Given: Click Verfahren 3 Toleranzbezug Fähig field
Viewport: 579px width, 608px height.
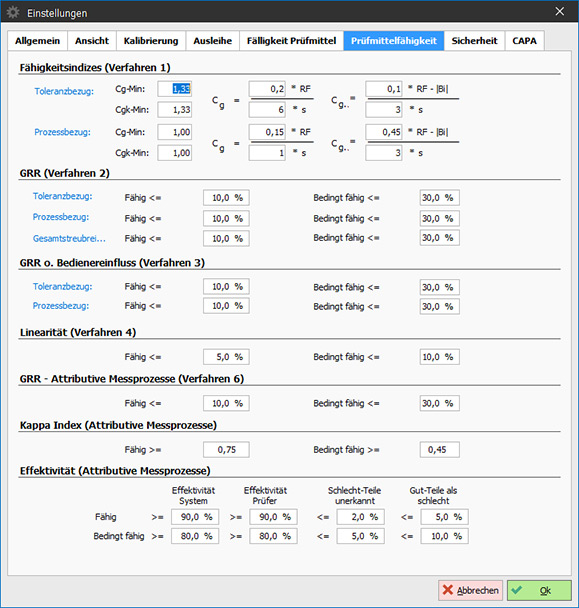Looking at the screenshot, I should pos(226,287).
